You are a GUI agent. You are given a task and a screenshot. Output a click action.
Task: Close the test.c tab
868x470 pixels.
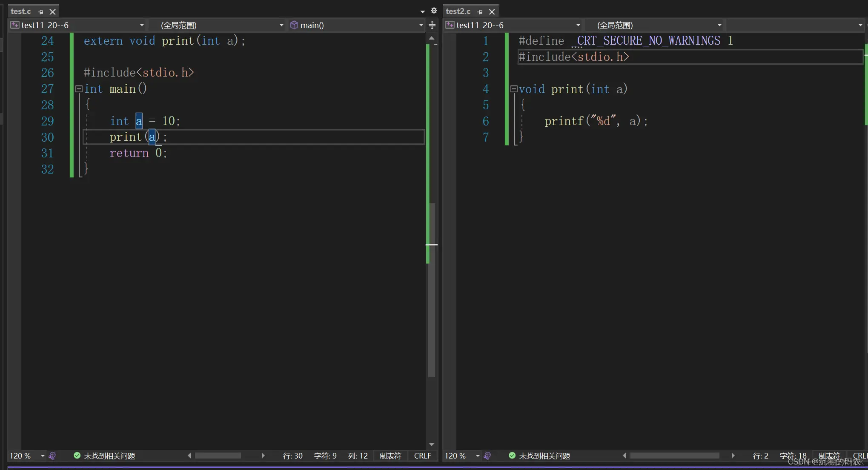[x=53, y=12]
